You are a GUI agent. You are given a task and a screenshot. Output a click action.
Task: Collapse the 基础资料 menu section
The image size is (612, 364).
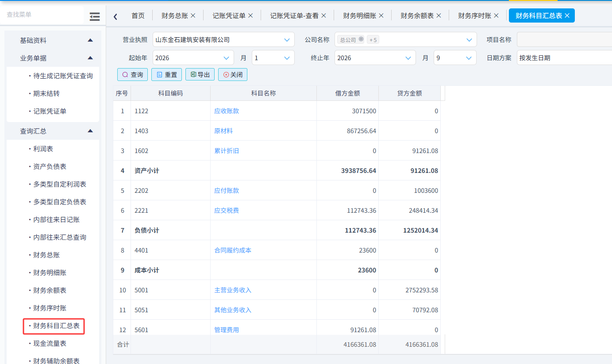(x=90, y=40)
